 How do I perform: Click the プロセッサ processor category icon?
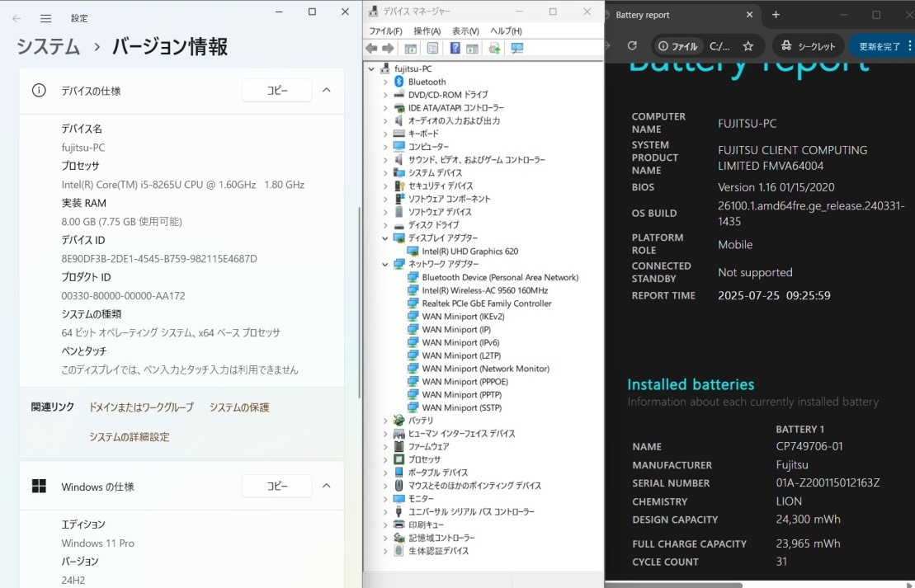(399, 459)
